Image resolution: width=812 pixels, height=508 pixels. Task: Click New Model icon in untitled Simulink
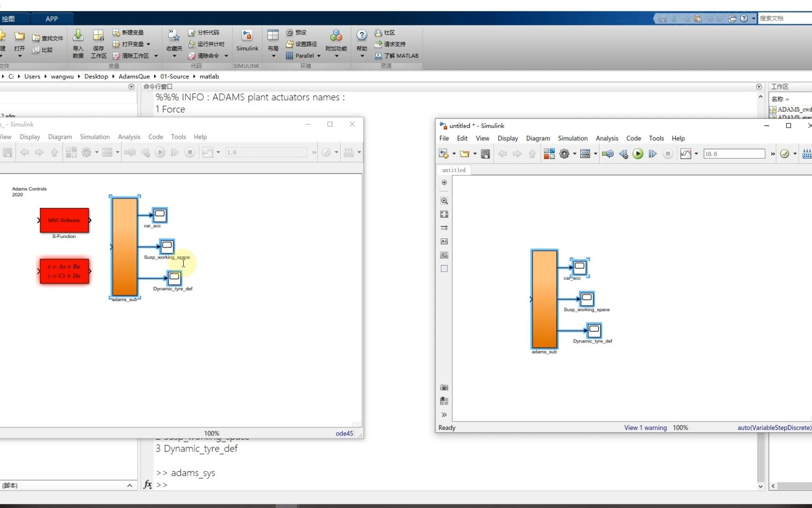[443, 154]
